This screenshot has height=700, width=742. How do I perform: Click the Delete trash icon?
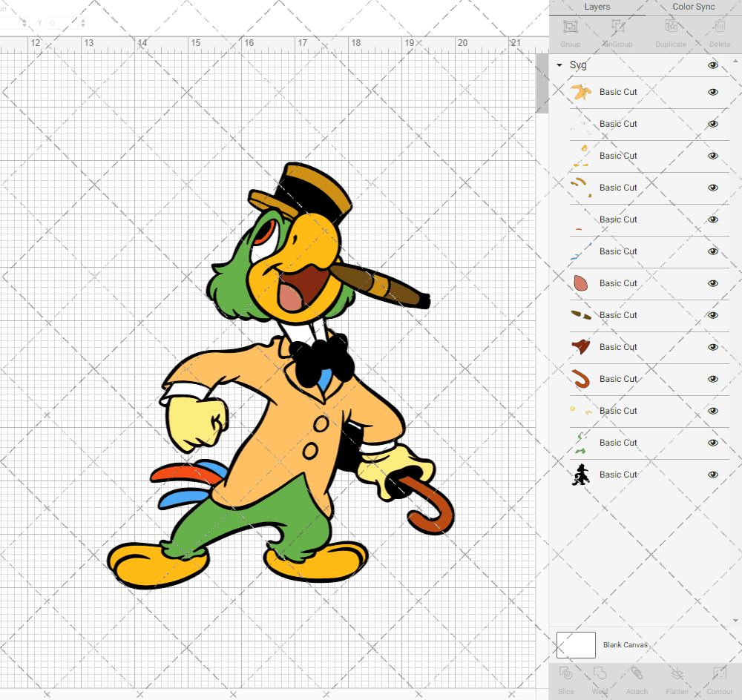pyautogui.click(x=720, y=27)
